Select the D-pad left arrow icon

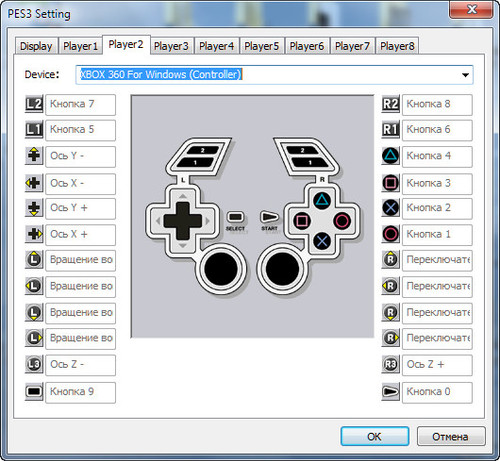[x=34, y=183]
